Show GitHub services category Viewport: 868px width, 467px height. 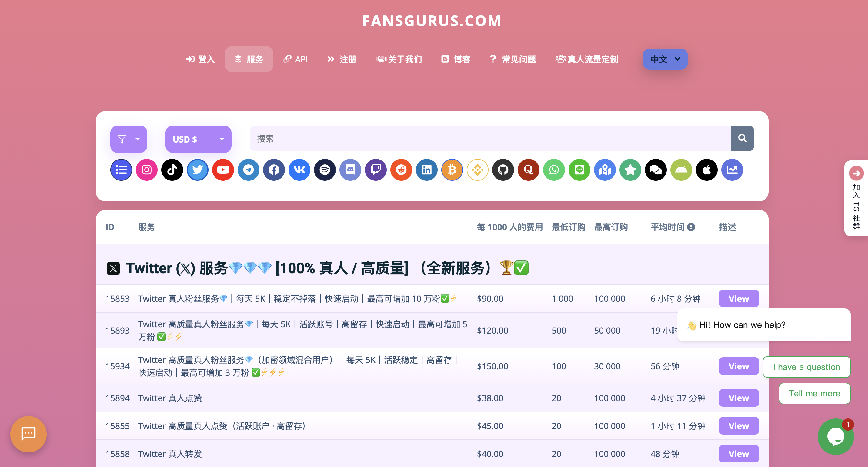point(503,170)
